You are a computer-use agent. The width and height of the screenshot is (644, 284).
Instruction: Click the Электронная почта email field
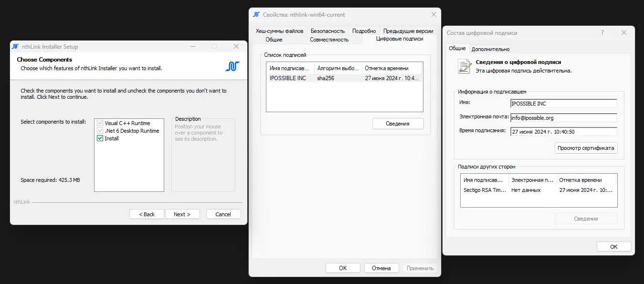[x=563, y=117]
